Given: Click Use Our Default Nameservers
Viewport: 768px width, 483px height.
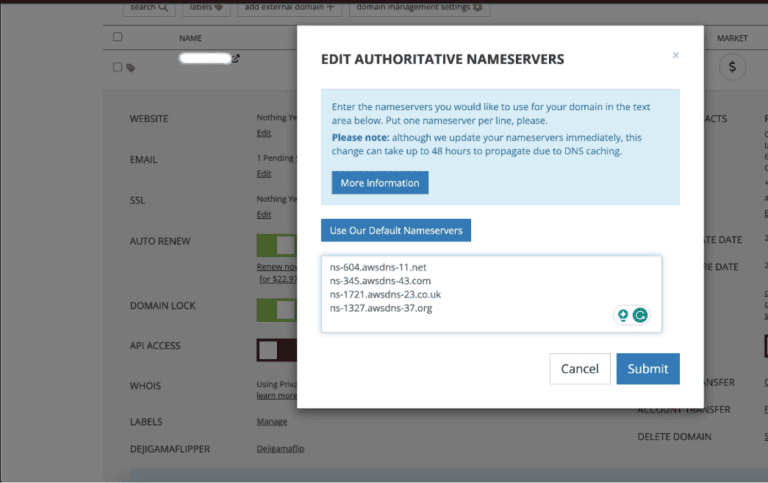Looking at the screenshot, I should pyautogui.click(x=396, y=230).
